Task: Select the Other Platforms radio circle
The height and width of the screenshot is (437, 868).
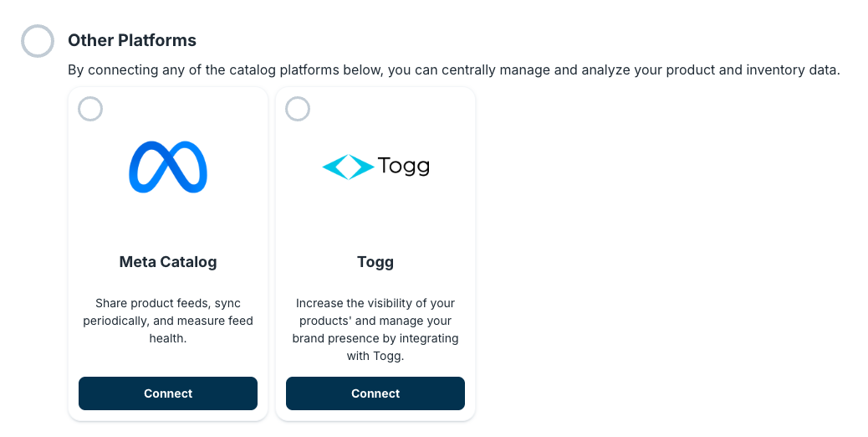Action: [38, 40]
